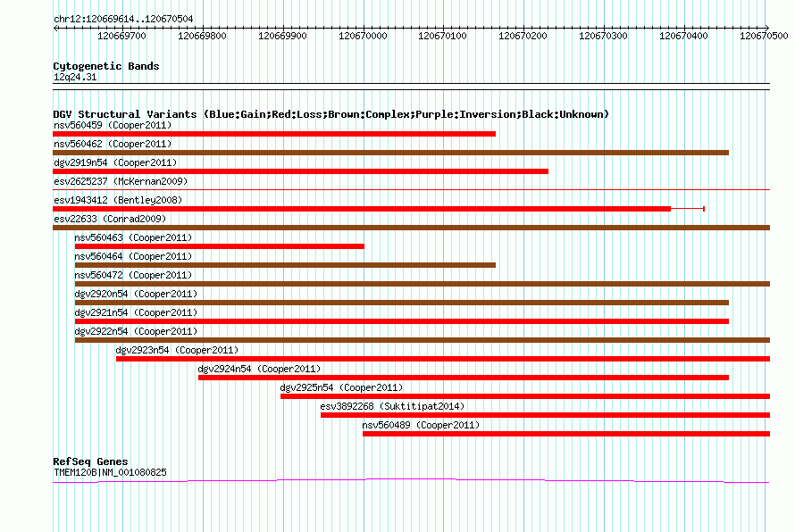This screenshot has height=532, width=795.
Task: Open dgv2924n54 (Cooper2011) label
Action: tap(259, 369)
